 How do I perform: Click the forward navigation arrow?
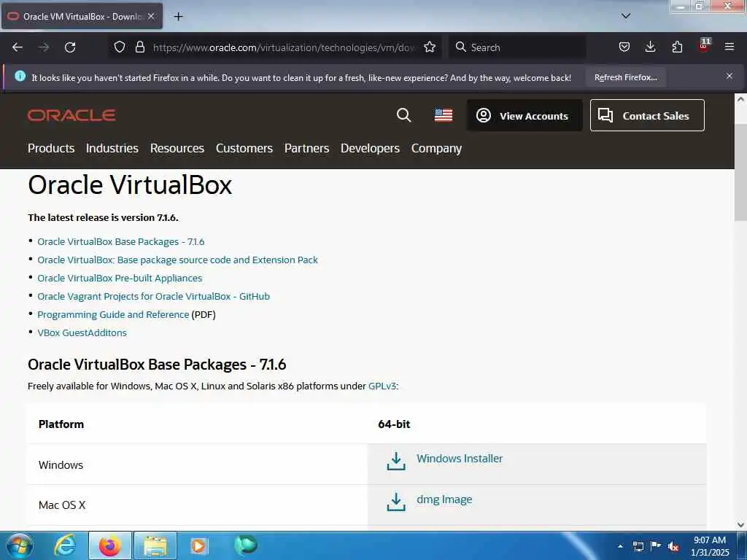pos(44,47)
